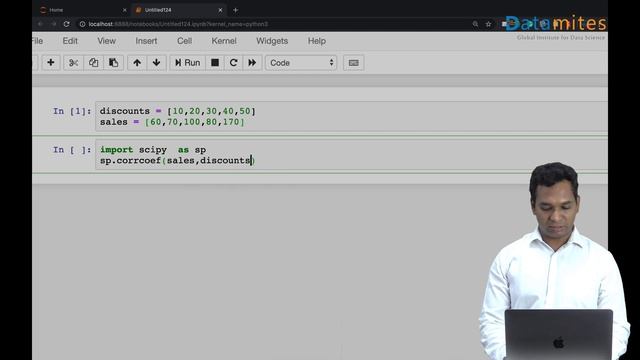Image resolution: width=640 pixels, height=360 pixels.
Task: Open the cell type dropdown showing Code
Action: pos(301,63)
